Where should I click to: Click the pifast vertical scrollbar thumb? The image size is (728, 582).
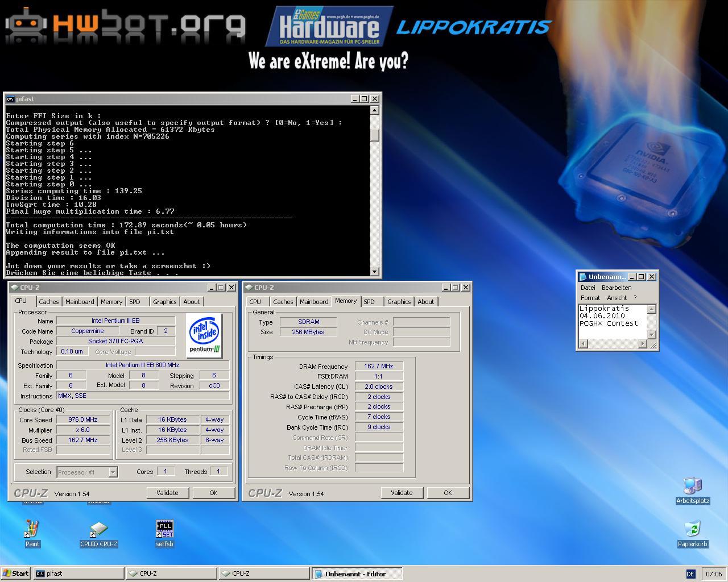click(374, 135)
